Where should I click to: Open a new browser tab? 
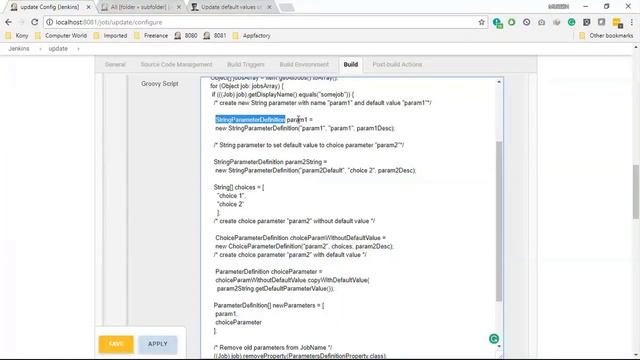[x=287, y=7]
